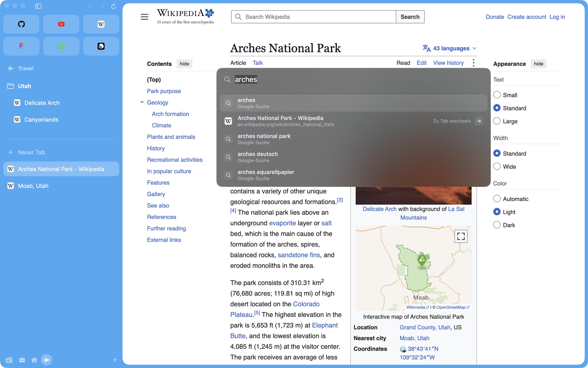This screenshot has width=588, height=368.
Task: Open Wikipedia hamburger main menu
Action: [145, 17]
